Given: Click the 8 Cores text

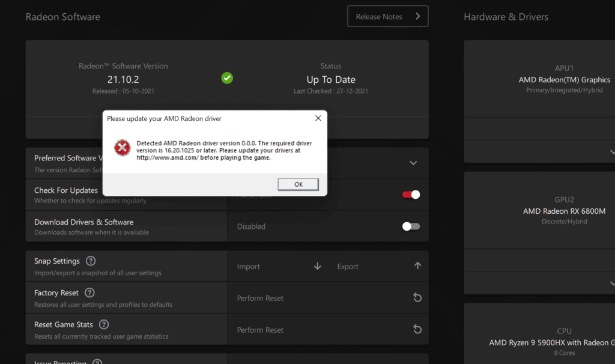Looking at the screenshot, I should tap(564, 353).
